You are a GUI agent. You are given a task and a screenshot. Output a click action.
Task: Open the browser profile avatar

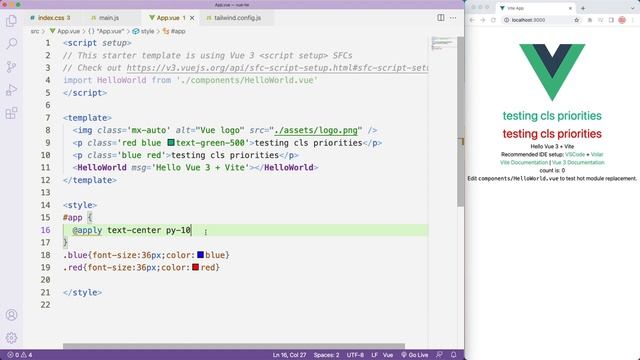622,20
